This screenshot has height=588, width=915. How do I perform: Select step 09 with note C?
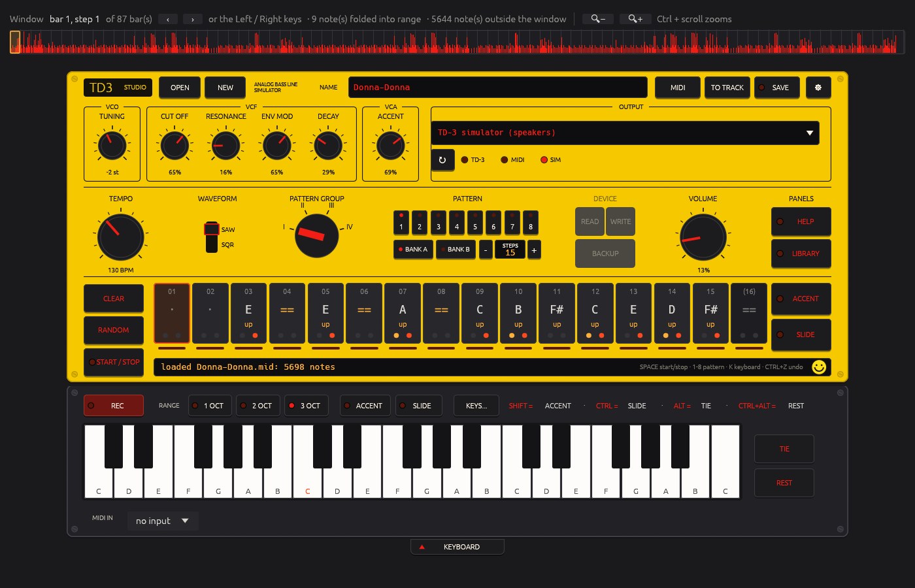point(480,314)
